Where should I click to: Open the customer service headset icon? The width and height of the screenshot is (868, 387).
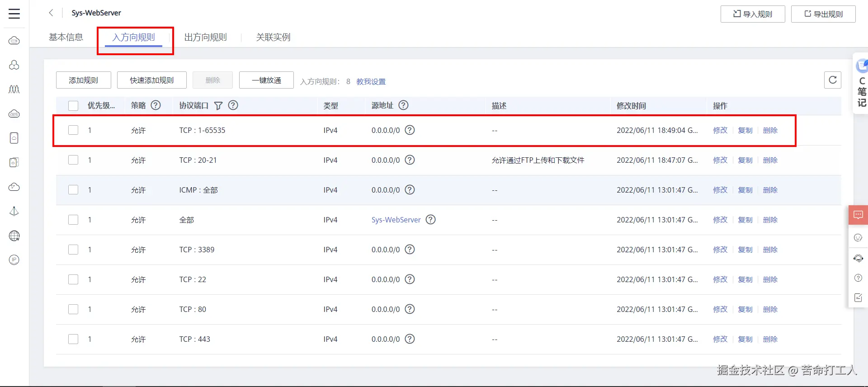(858, 259)
